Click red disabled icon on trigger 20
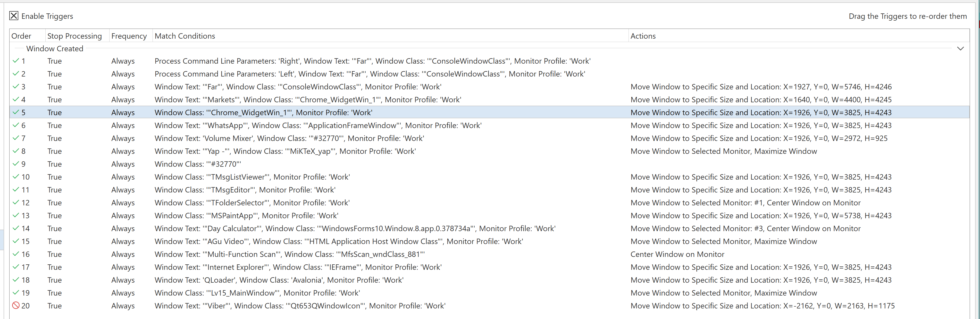Viewport: 980px width, 319px height. click(x=16, y=306)
